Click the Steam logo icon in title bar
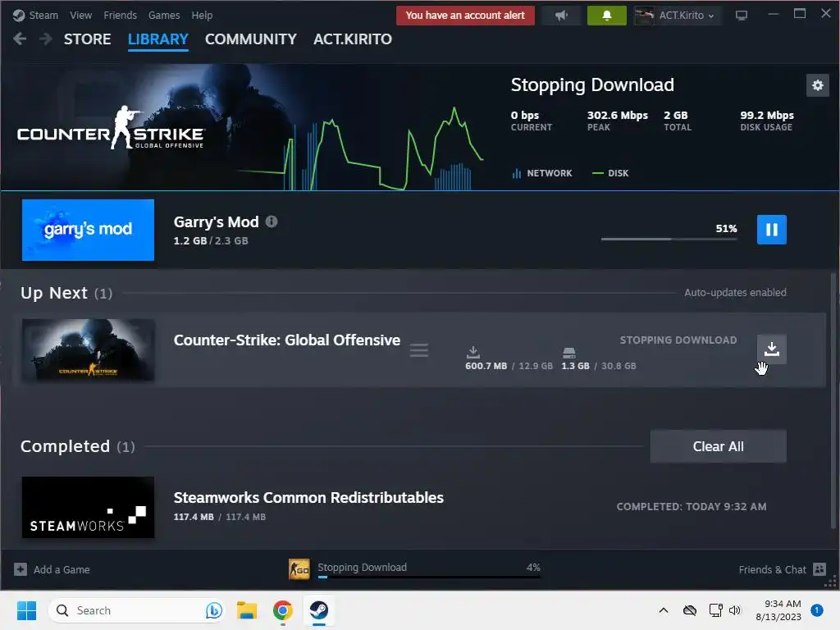The image size is (840, 630). point(19,15)
